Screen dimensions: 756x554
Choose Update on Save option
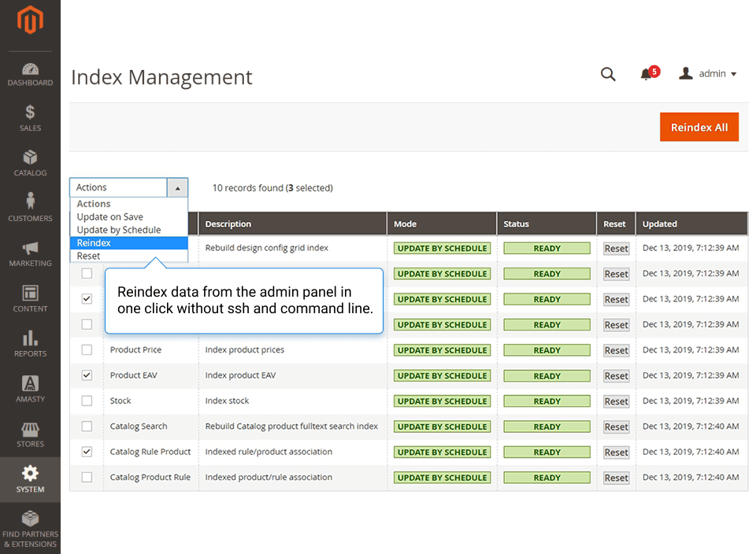click(128, 216)
